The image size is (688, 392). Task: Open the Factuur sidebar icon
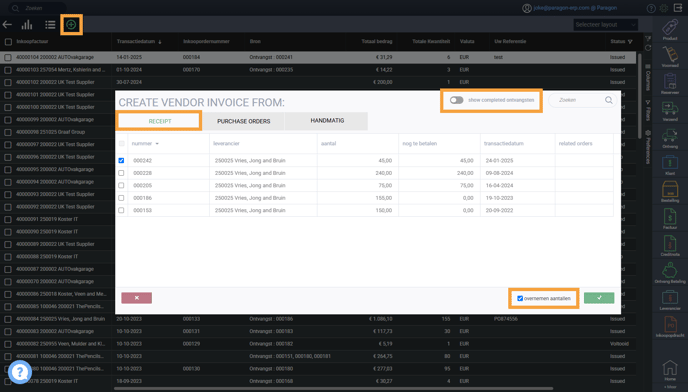pos(670,219)
